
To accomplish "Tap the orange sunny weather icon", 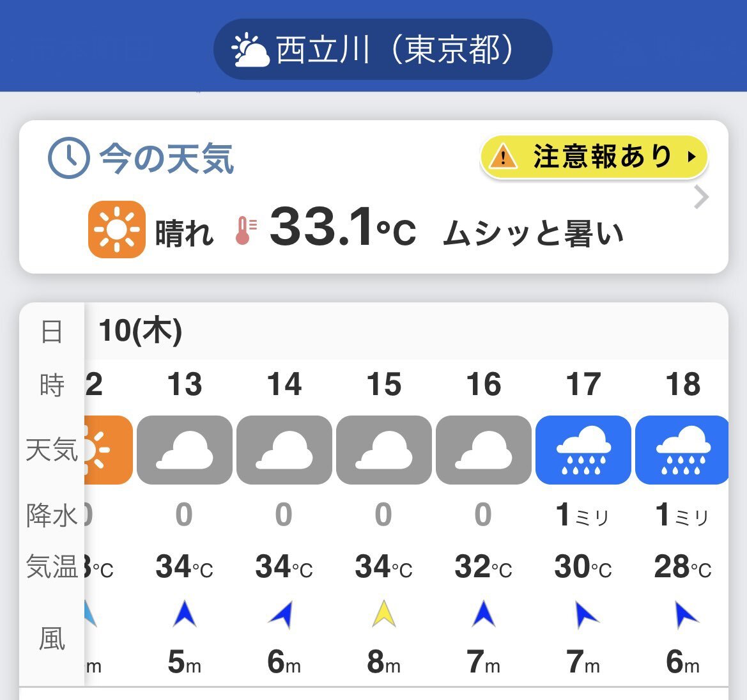I will point(117,229).
